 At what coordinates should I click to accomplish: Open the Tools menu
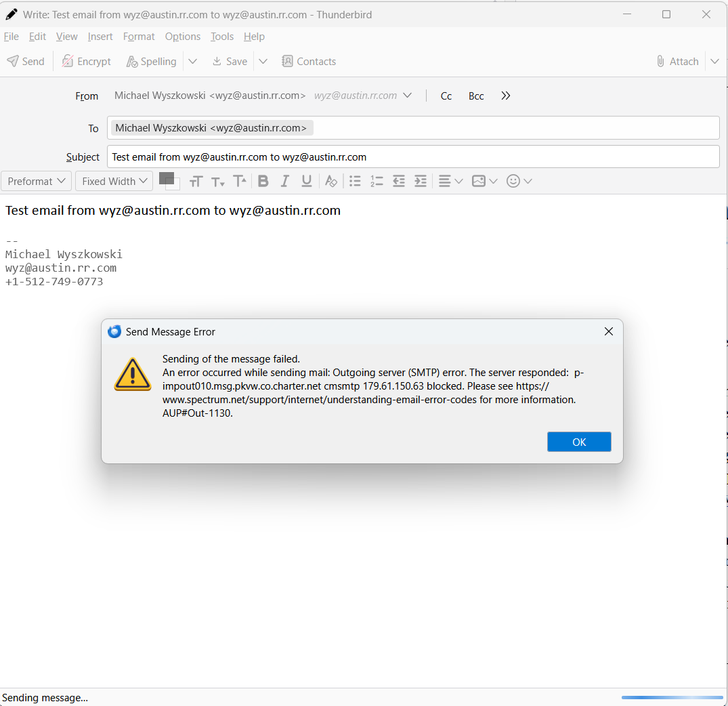click(222, 36)
